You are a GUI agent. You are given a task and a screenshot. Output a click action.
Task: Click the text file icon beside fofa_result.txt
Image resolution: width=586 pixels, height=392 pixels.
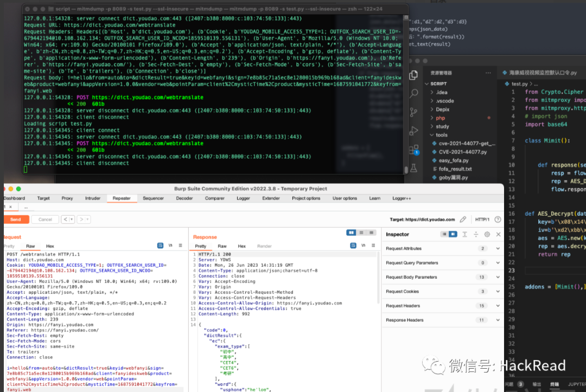(x=435, y=169)
